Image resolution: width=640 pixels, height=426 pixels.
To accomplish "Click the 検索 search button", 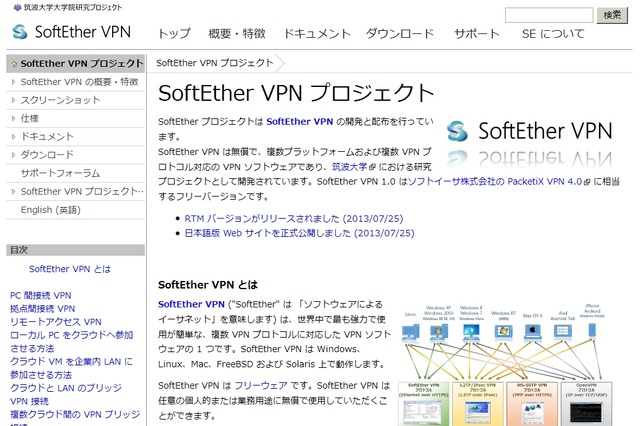I will (x=612, y=16).
